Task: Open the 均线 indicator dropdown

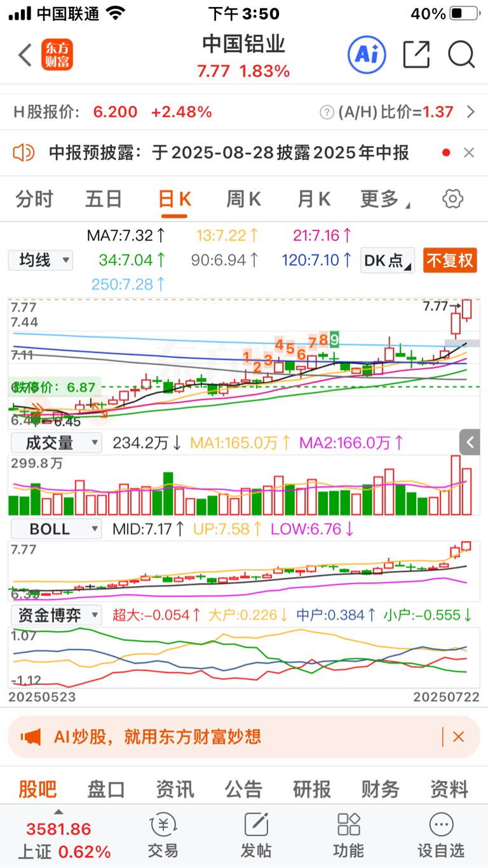Action: [41, 260]
